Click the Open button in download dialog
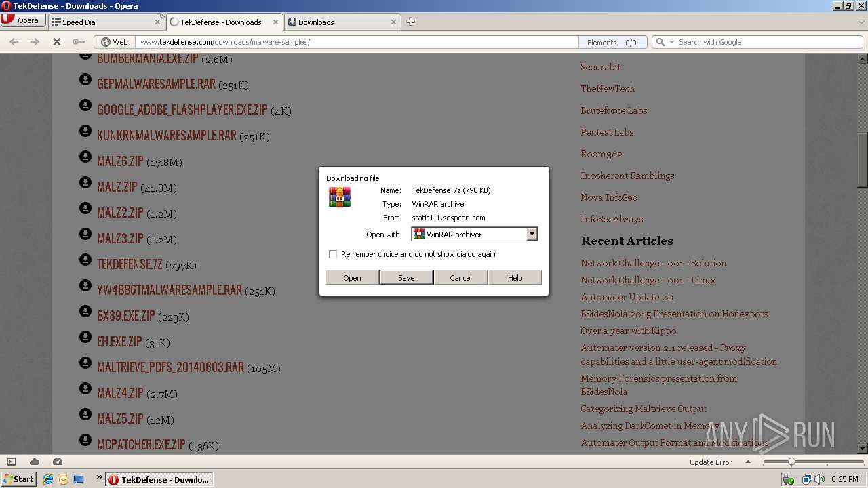The height and width of the screenshot is (488, 868). click(x=352, y=278)
